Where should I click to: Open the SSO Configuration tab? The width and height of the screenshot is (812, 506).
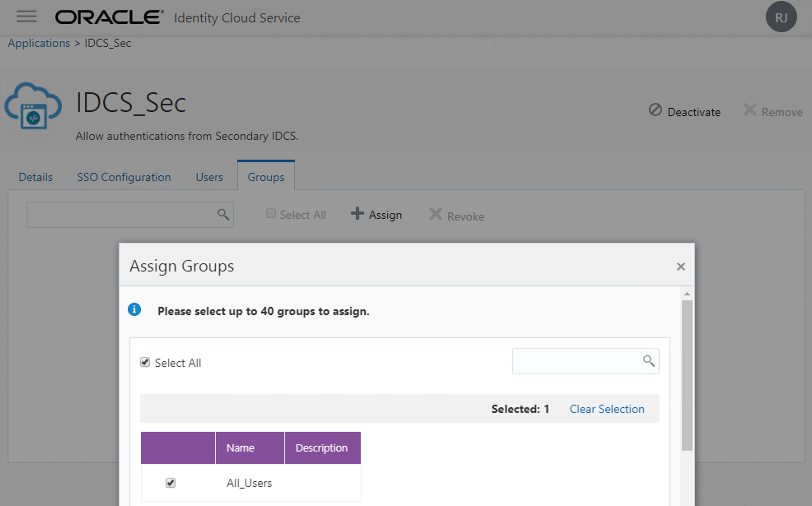pyautogui.click(x=124, y=177)
